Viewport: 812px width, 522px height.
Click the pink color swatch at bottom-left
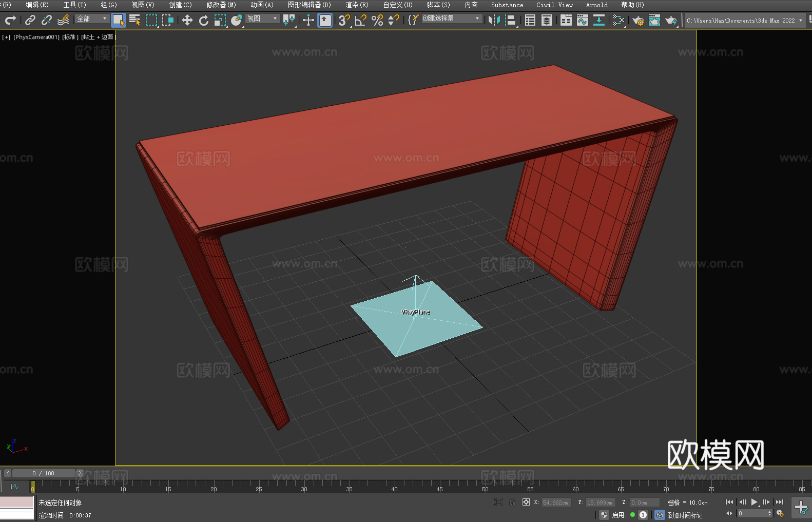tap(17, 502)
